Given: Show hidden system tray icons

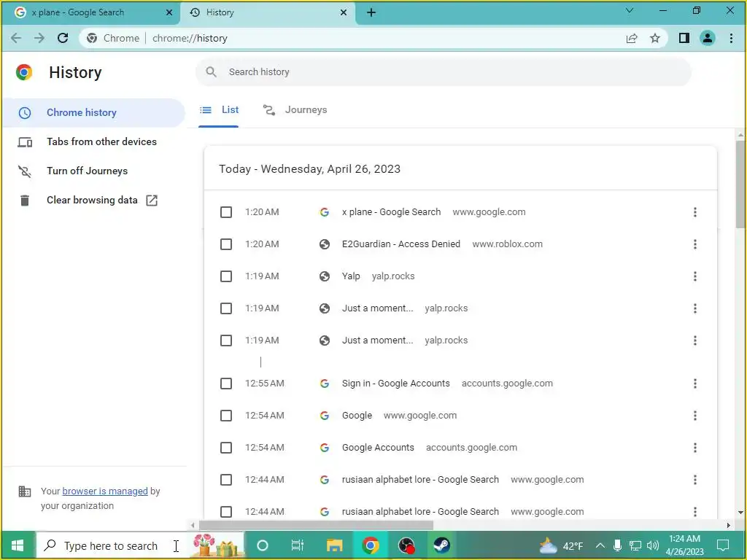Looking at the screenshot, I should click(600, 545).
